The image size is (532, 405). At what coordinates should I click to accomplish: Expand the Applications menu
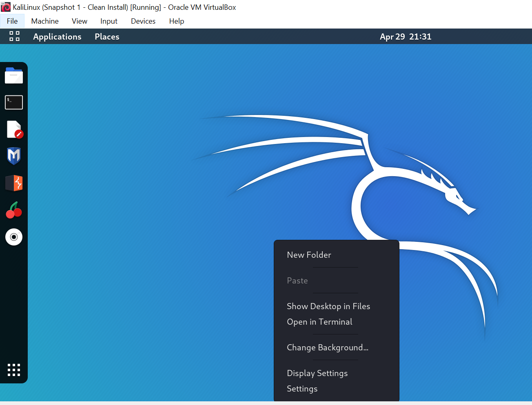pos(57,37)
